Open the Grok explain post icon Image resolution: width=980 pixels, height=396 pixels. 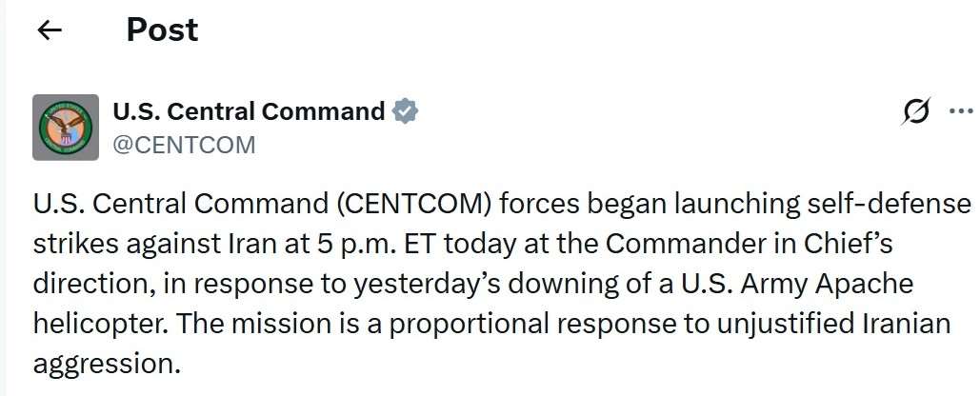point(917,111)
